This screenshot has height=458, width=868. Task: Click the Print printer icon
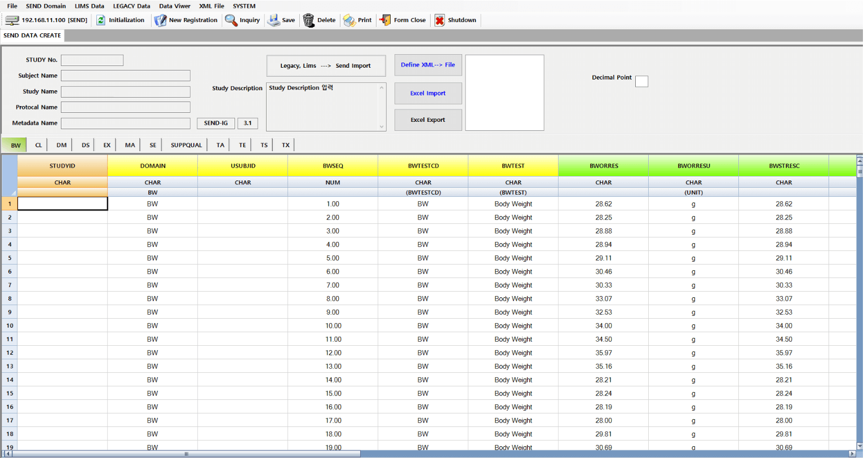(x=349, y=20)
